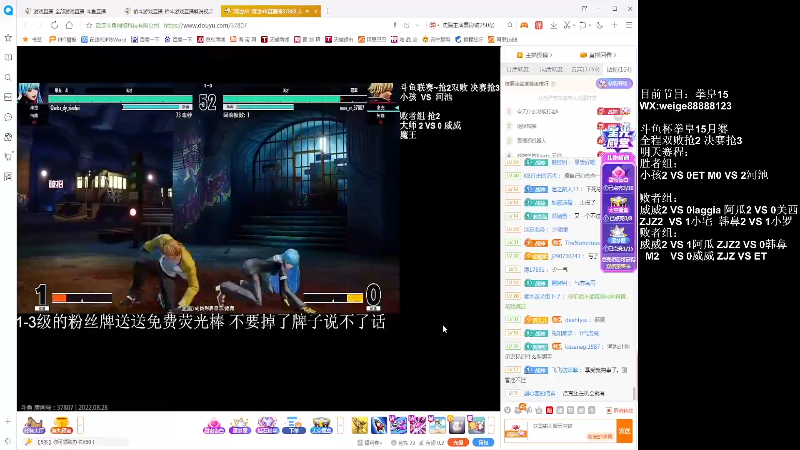
Task: Select the gold treasure chest gift in the gift bar
Action: (x=321, y=425)
